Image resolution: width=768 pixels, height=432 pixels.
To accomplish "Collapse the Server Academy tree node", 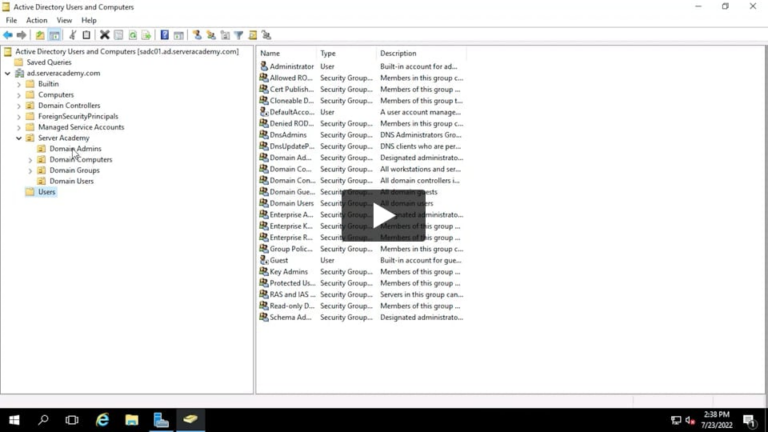I will [19, 138].
